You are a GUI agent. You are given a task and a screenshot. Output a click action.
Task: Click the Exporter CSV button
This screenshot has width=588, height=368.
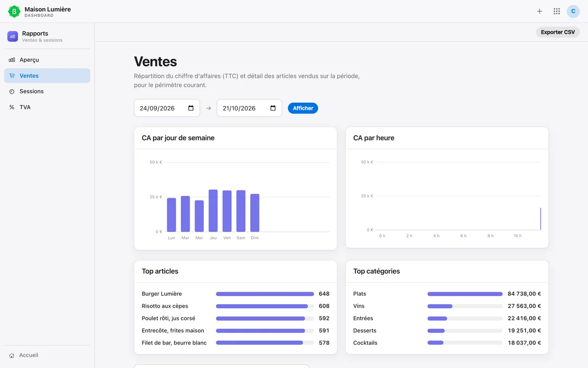[558, 32]
